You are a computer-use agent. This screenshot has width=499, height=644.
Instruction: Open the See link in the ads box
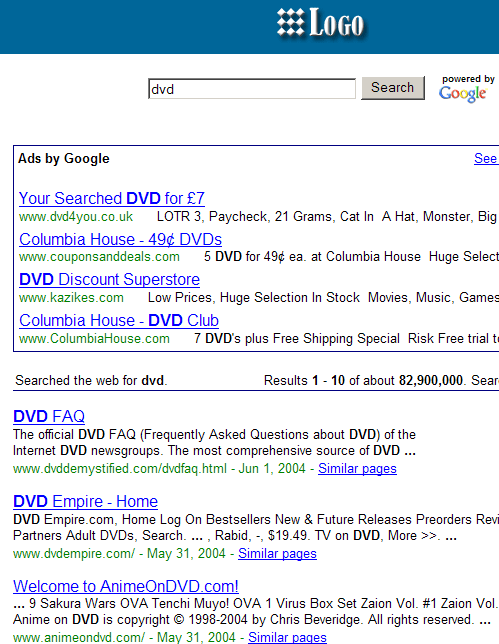click(486, 159)
